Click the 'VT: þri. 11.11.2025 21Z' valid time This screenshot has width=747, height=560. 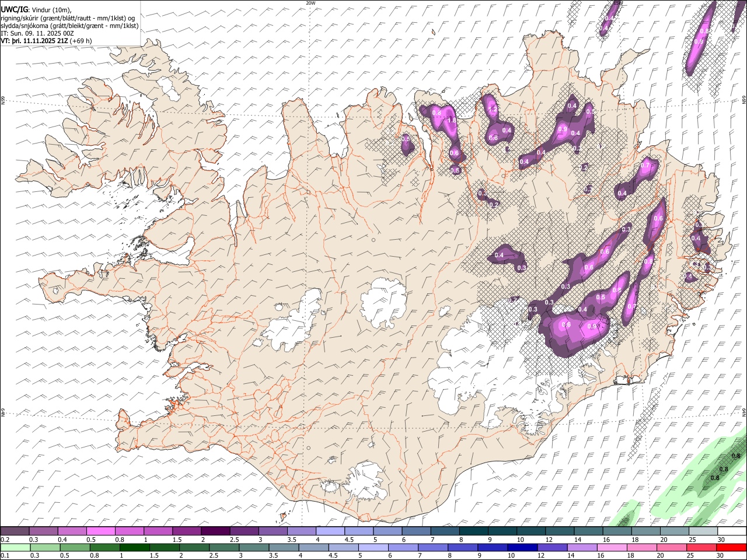click(x=34, y=41)
